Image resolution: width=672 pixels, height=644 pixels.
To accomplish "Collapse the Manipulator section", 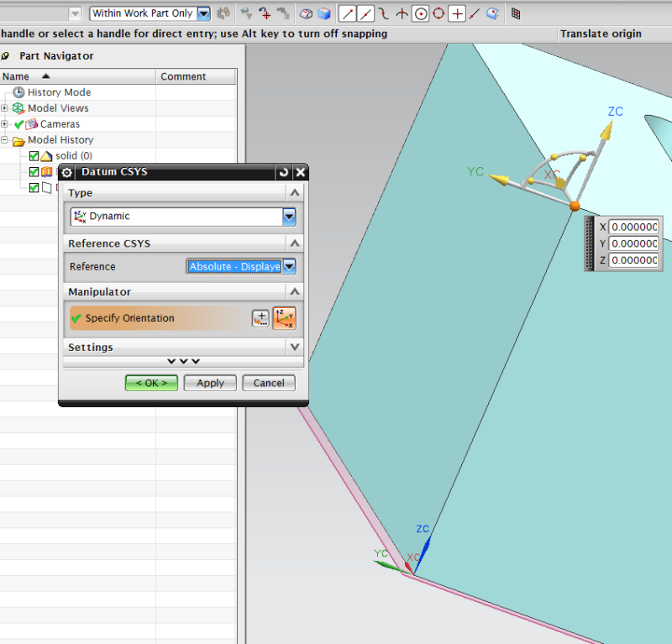I will tap(295, 292).
